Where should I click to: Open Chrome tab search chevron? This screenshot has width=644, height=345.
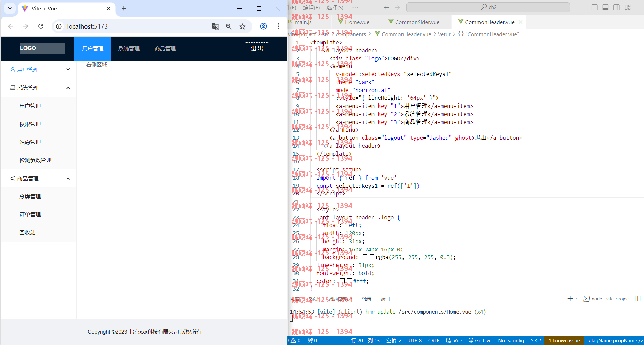[x=10, y=8]
